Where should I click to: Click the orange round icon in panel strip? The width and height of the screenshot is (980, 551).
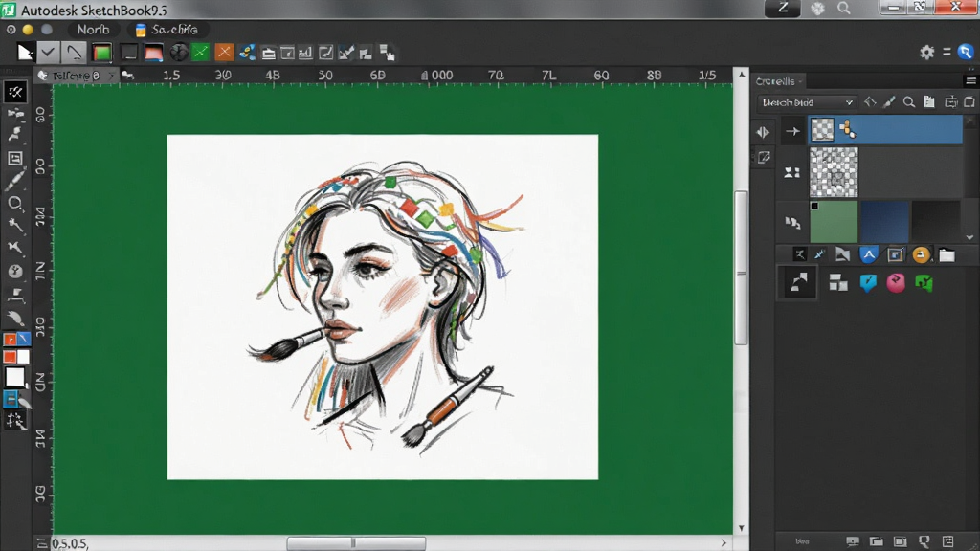pyautogui.click(x=921, y=254)
